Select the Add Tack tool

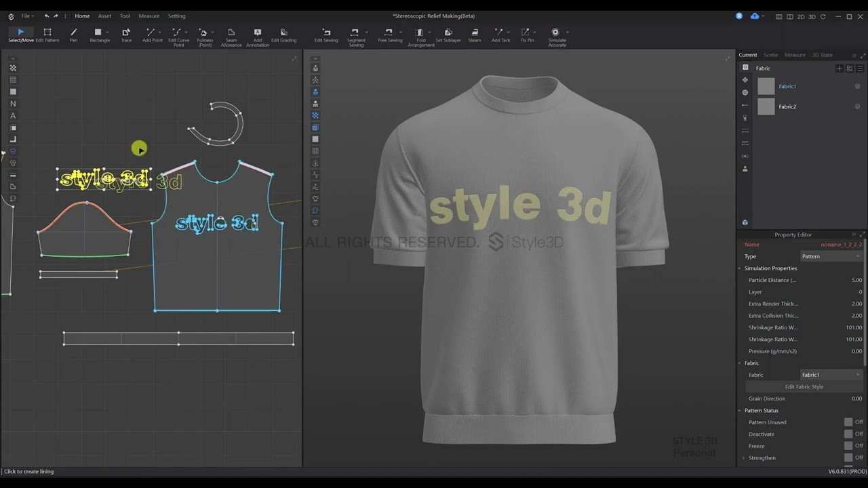tap(500, 35)
